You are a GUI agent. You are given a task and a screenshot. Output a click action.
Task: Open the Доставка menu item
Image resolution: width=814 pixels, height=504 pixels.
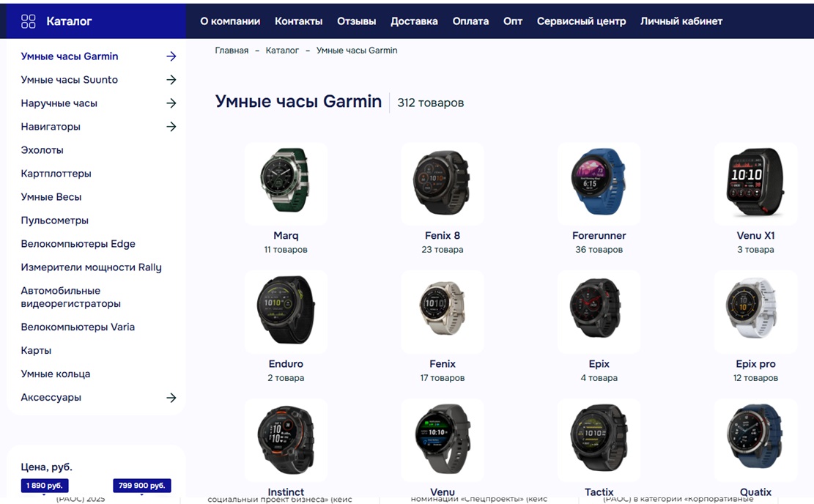click(414, 21)
